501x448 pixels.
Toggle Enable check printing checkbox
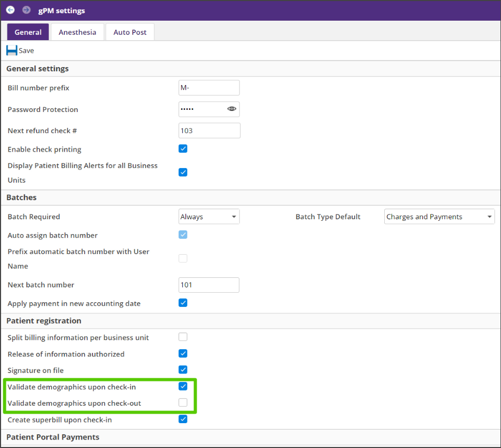(x=183, y=149)
